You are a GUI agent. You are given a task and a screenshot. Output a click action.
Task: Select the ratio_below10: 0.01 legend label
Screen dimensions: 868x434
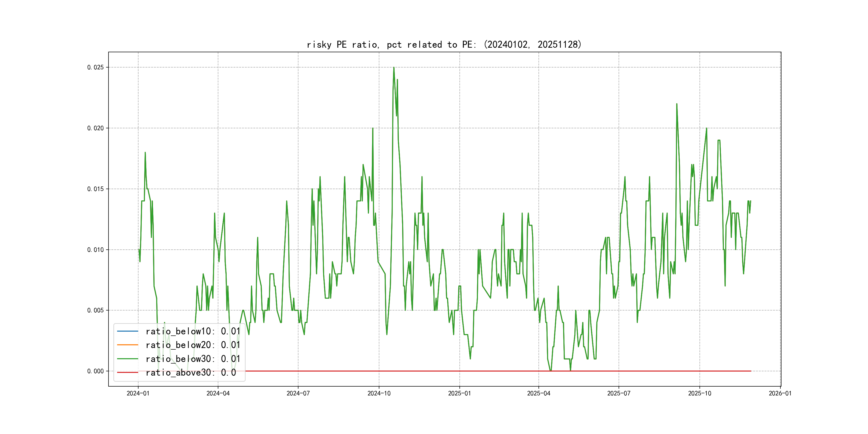point(193,331)
